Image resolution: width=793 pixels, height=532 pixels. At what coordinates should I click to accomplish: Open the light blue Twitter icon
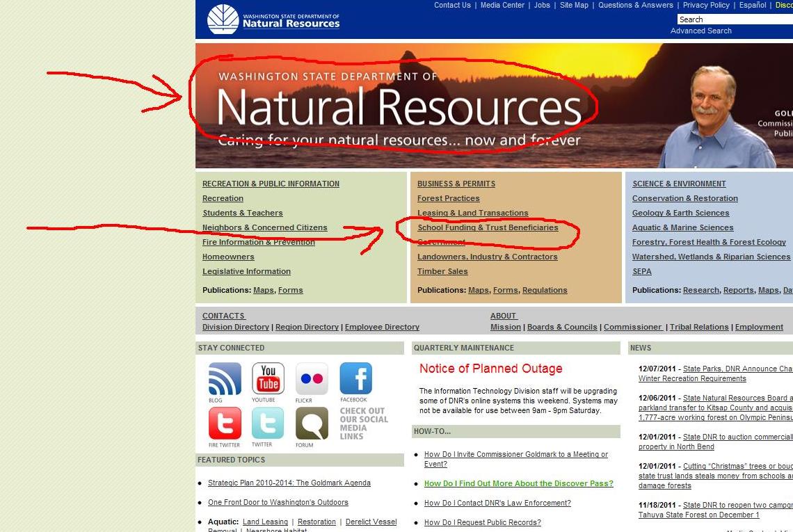tap(268, 424)
